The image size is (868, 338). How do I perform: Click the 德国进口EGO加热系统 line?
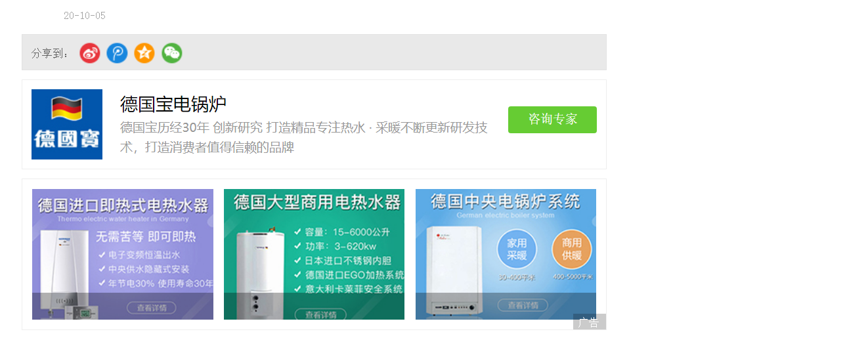coord(349,275)
